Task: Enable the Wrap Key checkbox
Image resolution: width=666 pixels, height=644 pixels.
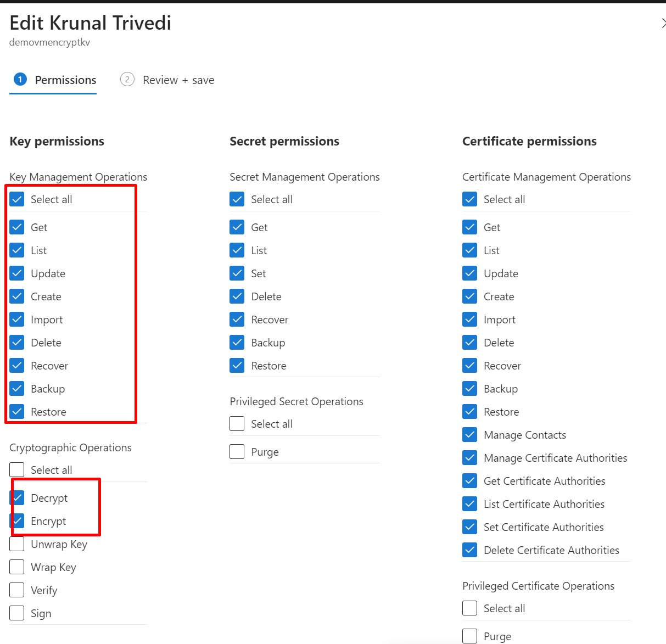Action: [x=17, y=567]
